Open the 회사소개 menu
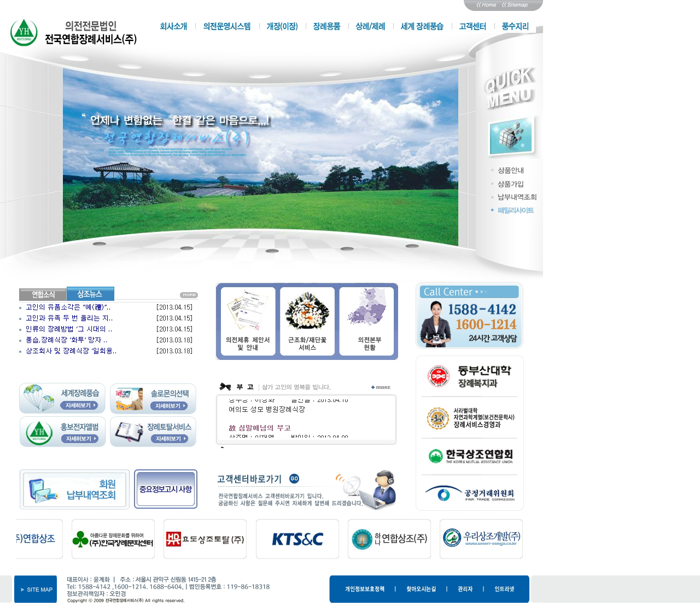The image size is (700, 611). pyautogui.click(x=173, y=26)
